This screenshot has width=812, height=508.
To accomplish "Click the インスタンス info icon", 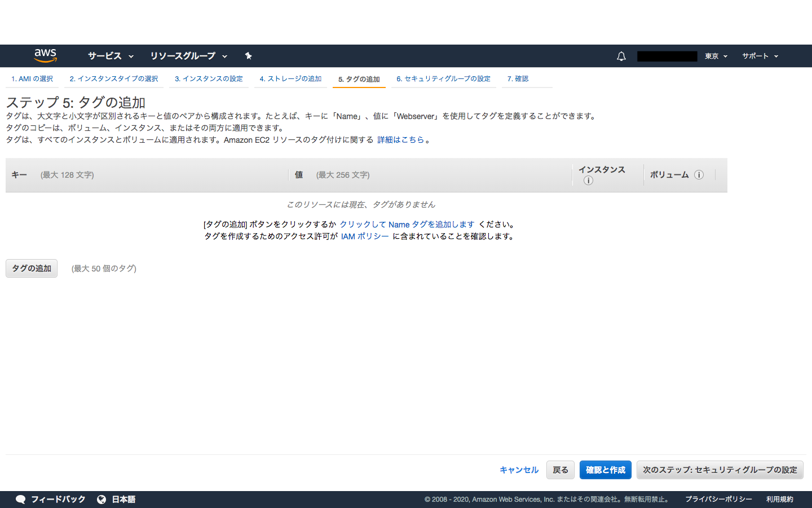I will (x=588, y=181).
